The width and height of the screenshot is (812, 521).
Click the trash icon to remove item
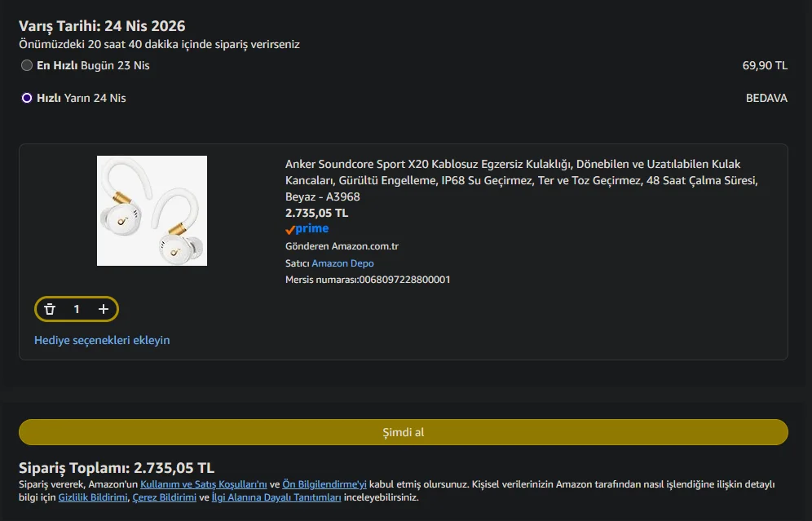tap(50, 309)
